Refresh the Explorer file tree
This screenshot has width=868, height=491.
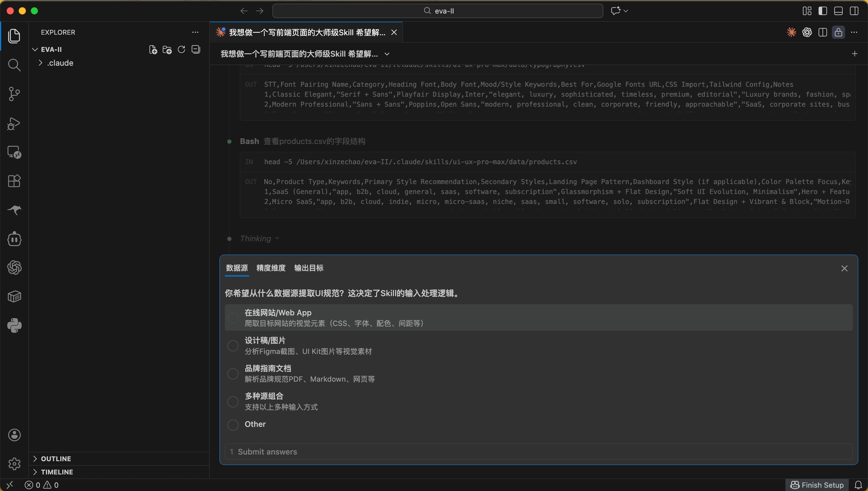point(181,50)
